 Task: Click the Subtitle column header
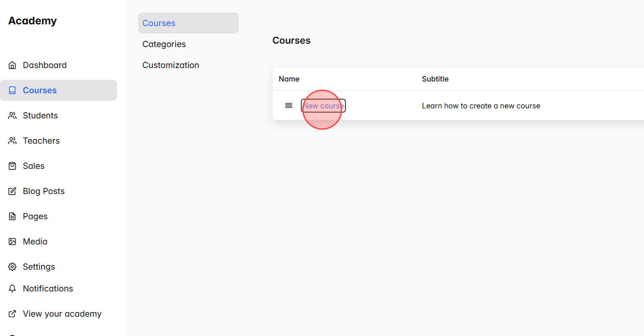435,79
